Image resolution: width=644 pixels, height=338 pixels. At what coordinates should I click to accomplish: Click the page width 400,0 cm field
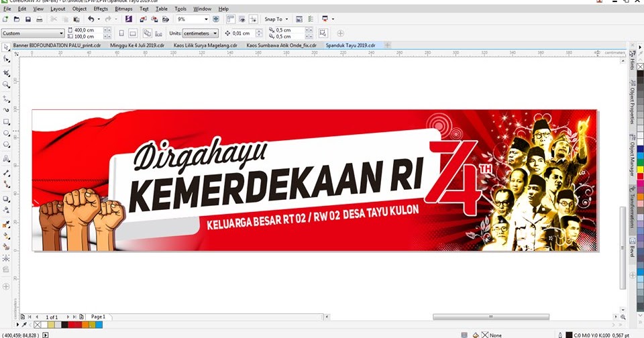coord(87,30)
